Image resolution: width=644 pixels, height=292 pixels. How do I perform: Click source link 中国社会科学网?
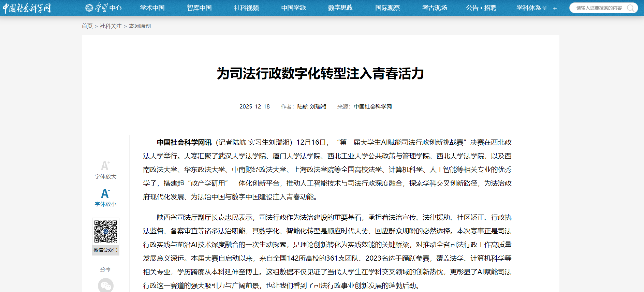[373, 107]
